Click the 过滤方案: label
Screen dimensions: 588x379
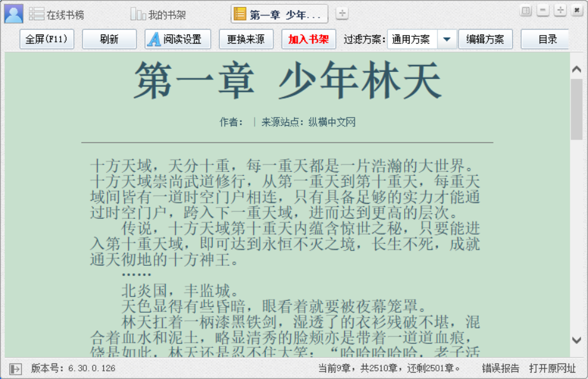coord(364,39)
